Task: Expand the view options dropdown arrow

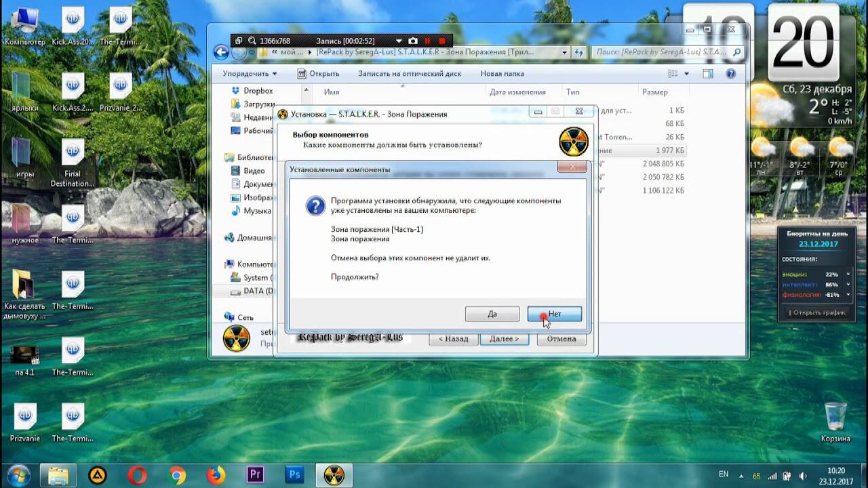Action: pos(686,74)
